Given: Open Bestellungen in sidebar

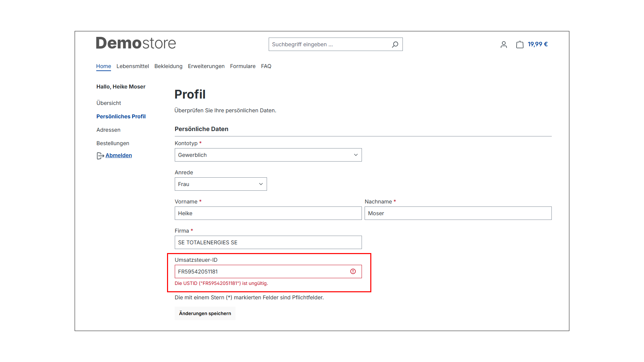Looking at the screenshot, I should pos(112,143).
